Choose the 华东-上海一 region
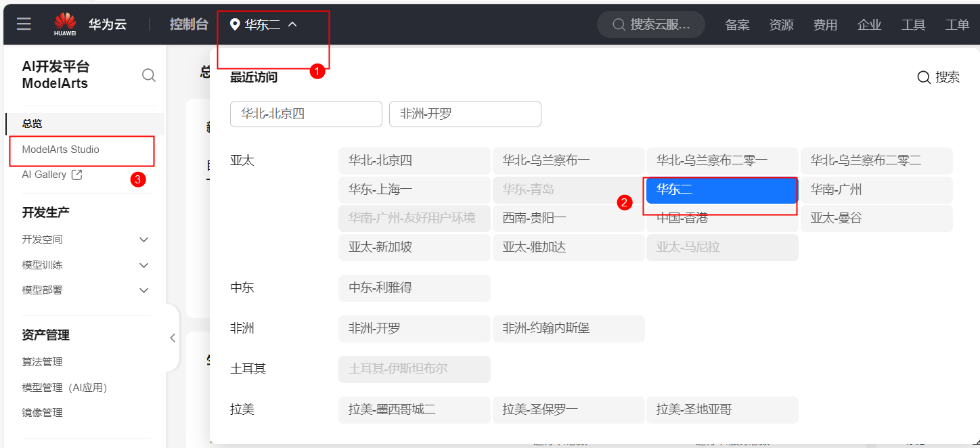The image size is (980, 448). tap(414, 189)
